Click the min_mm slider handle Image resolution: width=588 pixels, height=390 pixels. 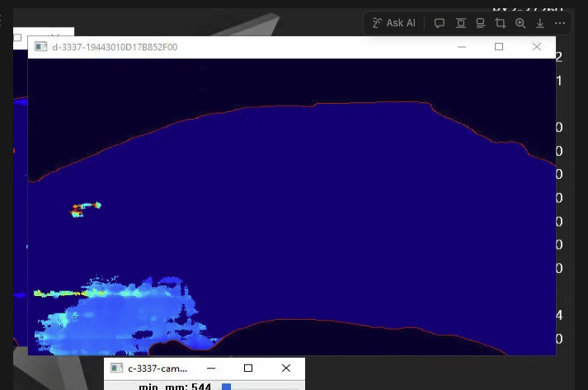(226, 386)
